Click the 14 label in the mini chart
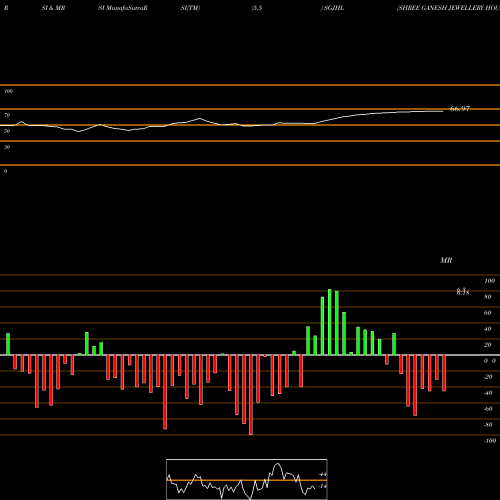This screenshot has height=500, width=500. (x=322, y=486)
